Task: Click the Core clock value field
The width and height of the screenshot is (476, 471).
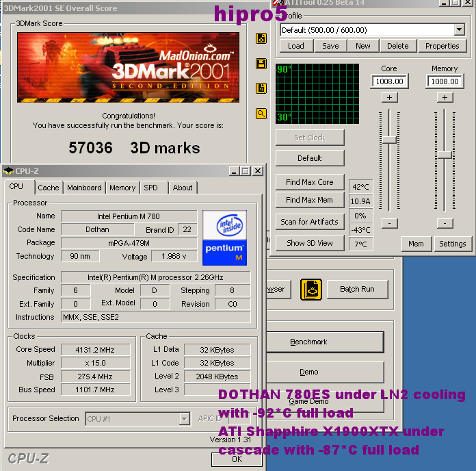Action: pyautogui.click(x=389, y=81)
